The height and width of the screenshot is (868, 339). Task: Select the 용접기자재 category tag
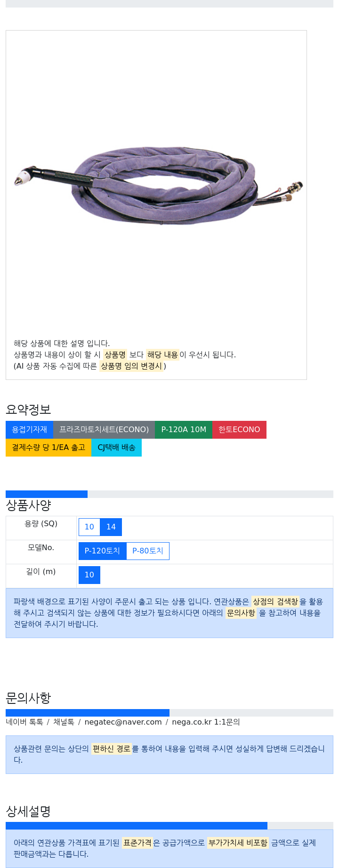29,429
